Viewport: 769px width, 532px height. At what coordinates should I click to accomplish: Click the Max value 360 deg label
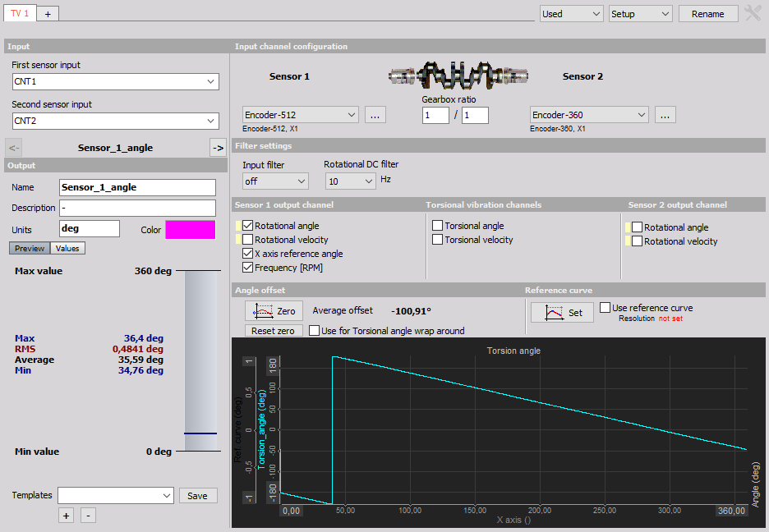point(93,271)
